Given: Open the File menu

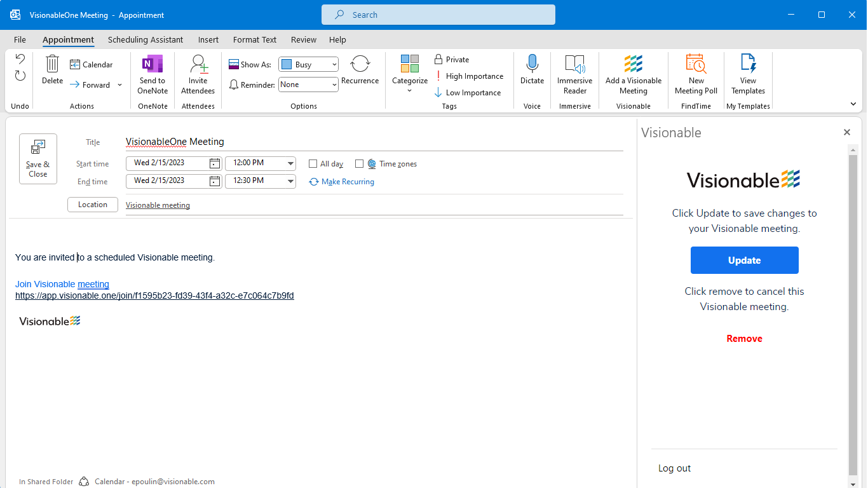Looking at the screenshot, I should [20, 39].
